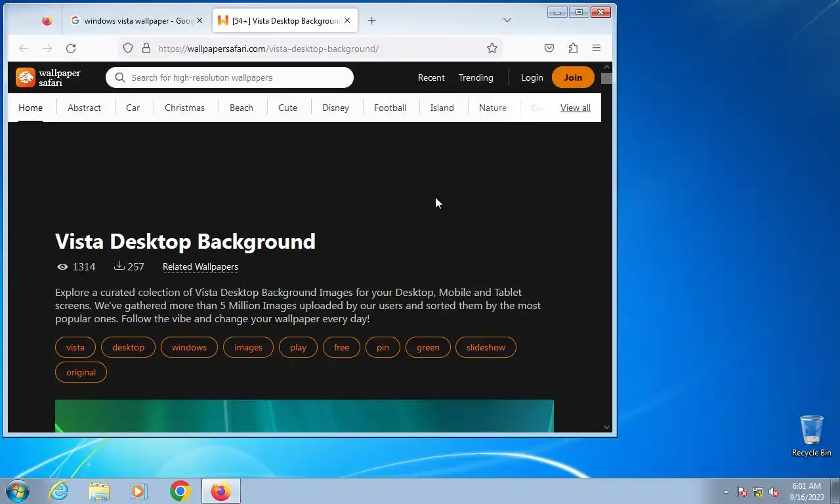Open the Firefox View pinned icon
The height and width of the screenshot is (504, 840).
pos(47,20)
